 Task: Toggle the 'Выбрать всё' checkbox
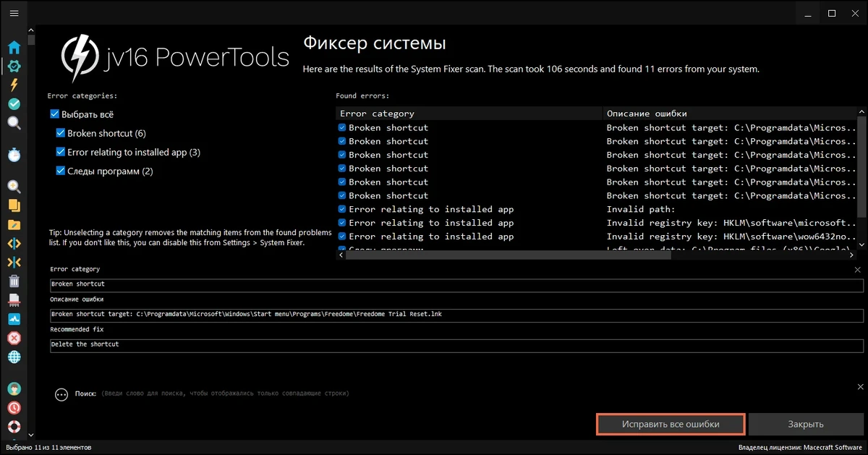pos(54,114)
